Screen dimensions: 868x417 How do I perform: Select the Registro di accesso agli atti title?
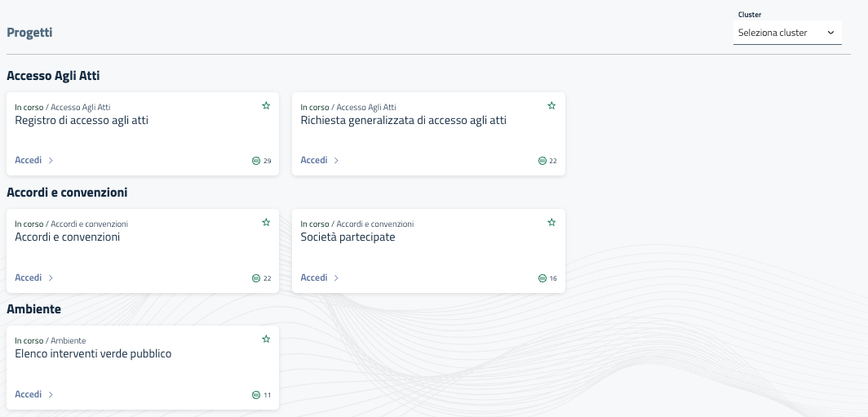coord(82,121)
